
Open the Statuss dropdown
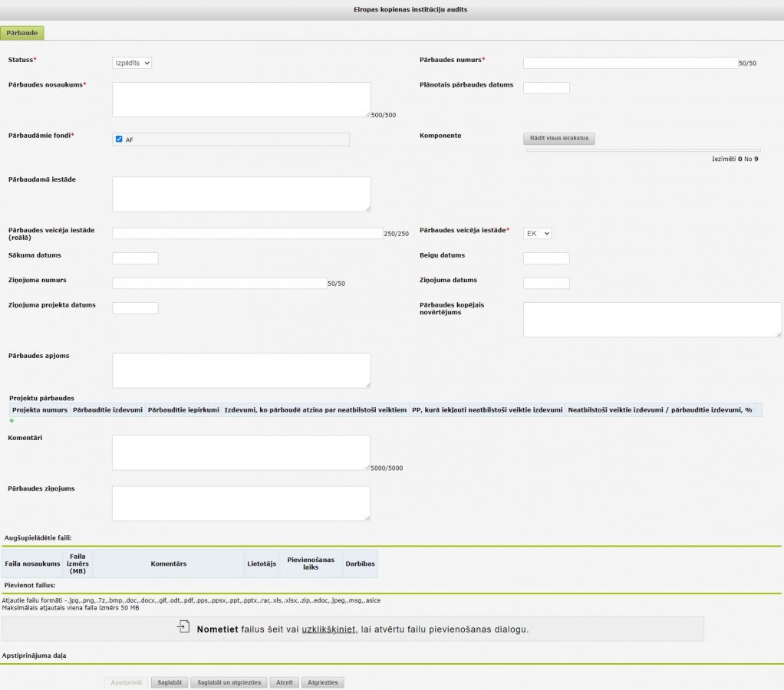click(x=132, y=64)
